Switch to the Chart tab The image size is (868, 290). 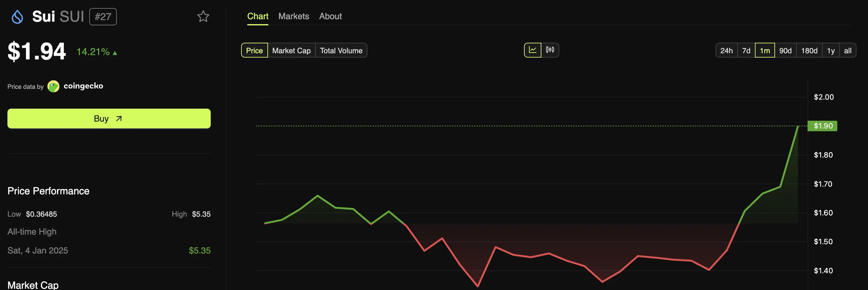pyautogui.click(x=258, y=16)
